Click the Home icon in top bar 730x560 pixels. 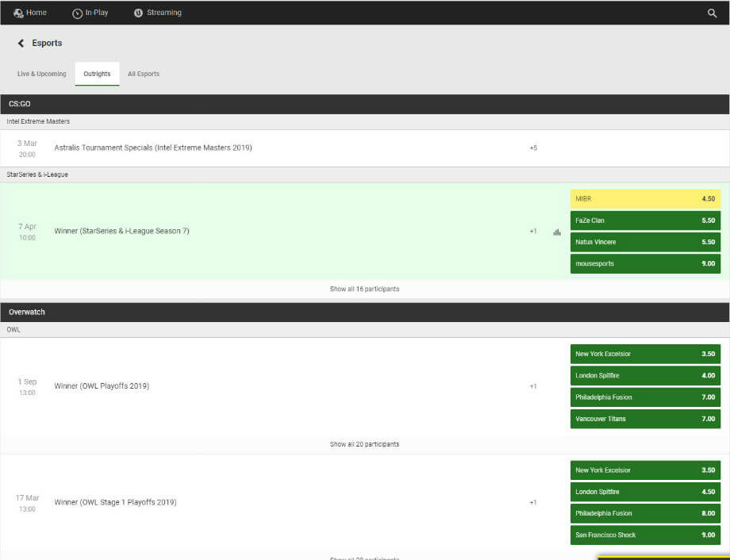[x=18, y=13]
